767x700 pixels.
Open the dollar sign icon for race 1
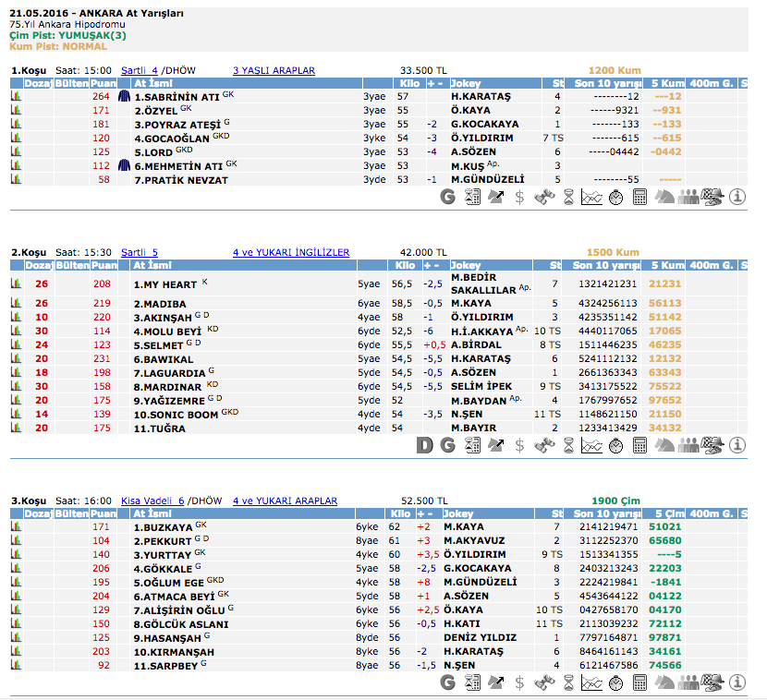tap(519, 197)
